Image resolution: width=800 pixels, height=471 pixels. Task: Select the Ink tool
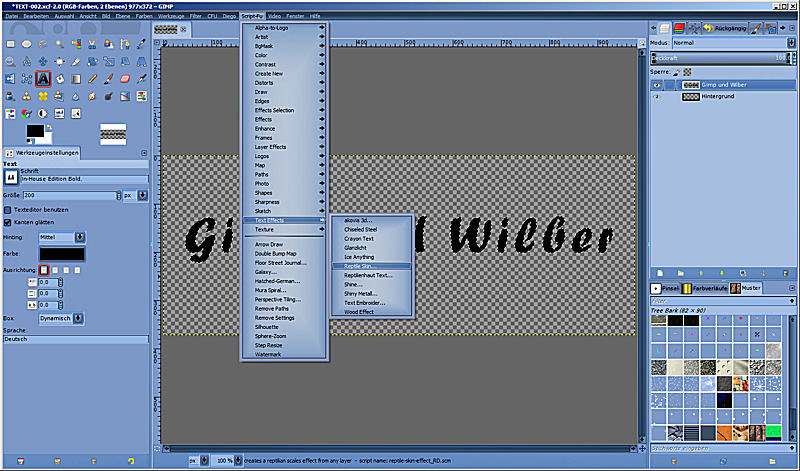10,96
